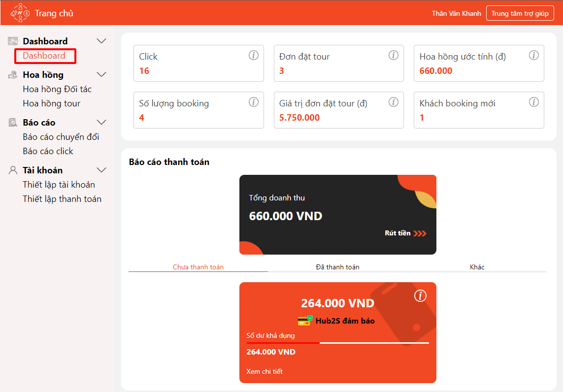Screen dimensions: 563x392
Task: Click the Rút tiền arrows icon
Action: 420,233
